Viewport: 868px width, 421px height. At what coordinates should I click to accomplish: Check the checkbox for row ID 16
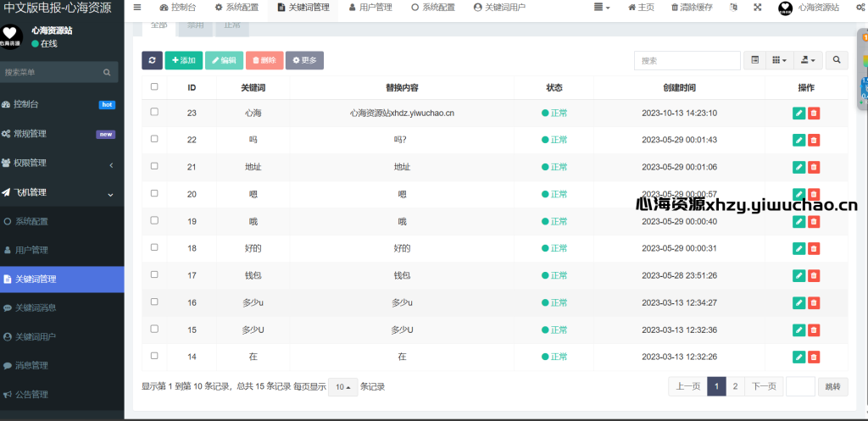[154, 302]
